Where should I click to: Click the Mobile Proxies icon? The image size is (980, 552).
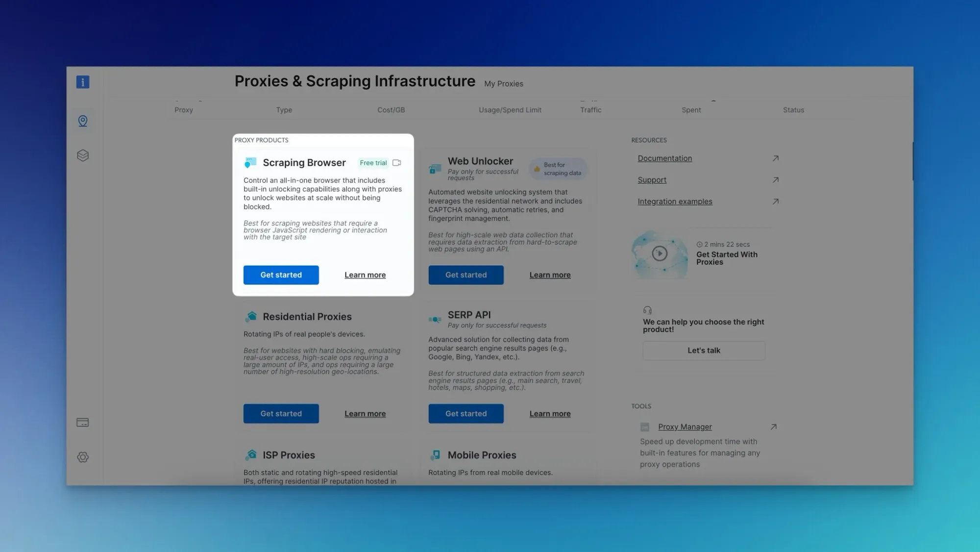click(x=434, y=455)
